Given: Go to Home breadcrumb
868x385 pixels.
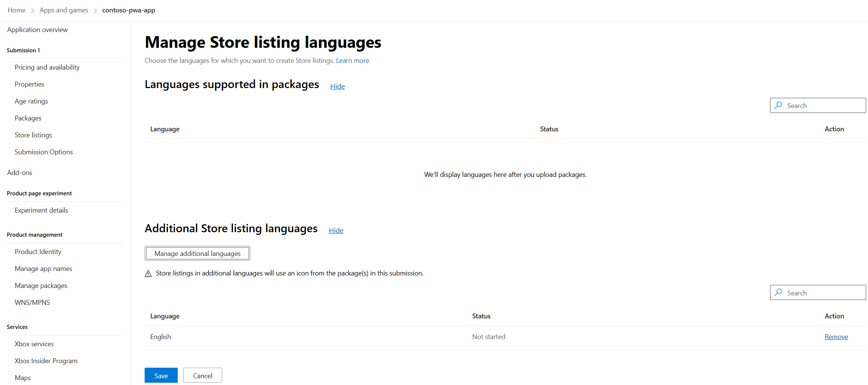Looking at the screenshot, I should pyautogui.click(x=17, y=10).
